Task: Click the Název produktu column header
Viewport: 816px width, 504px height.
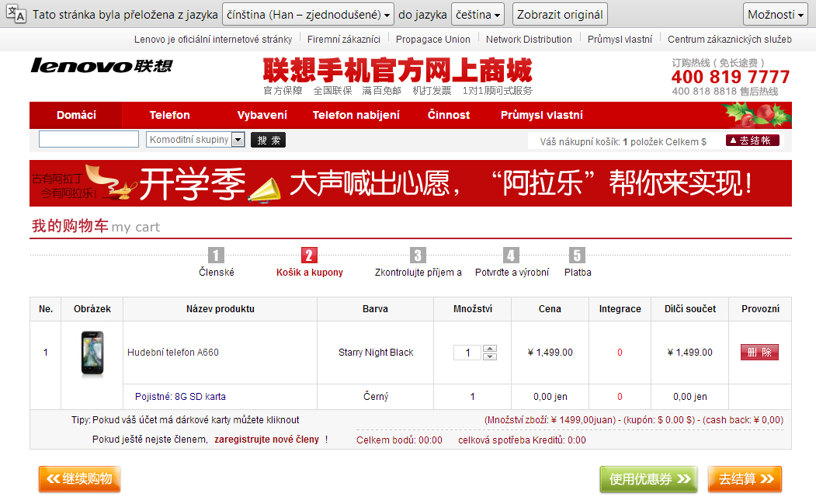Action: [x=220, y=309]
